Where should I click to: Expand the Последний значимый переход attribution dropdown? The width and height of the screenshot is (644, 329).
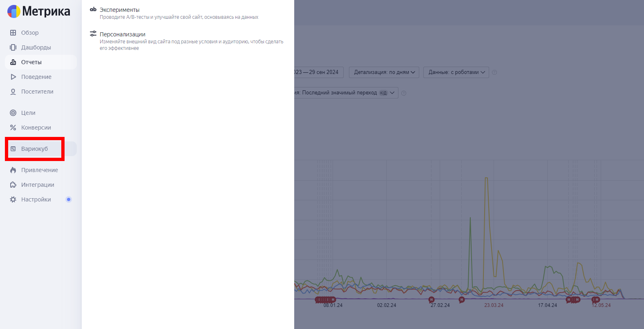345,93
